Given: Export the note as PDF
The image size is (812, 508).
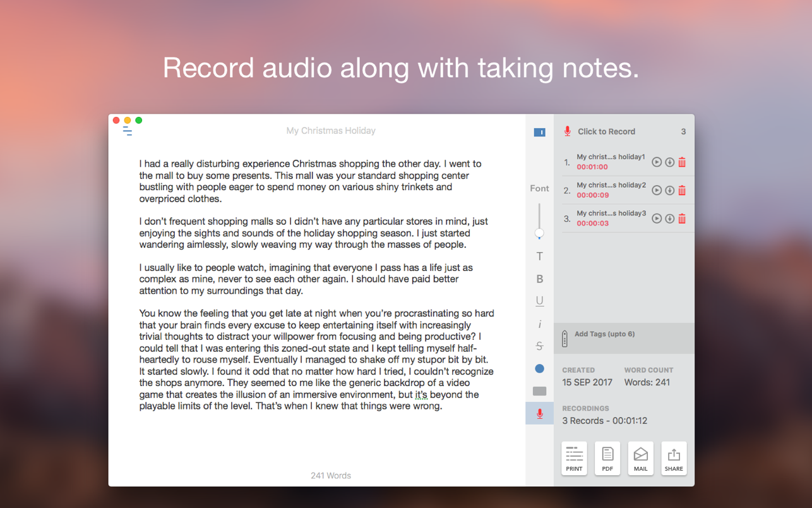Looking at the screenshot, I should pyautogui.click(x=607, y=458).
